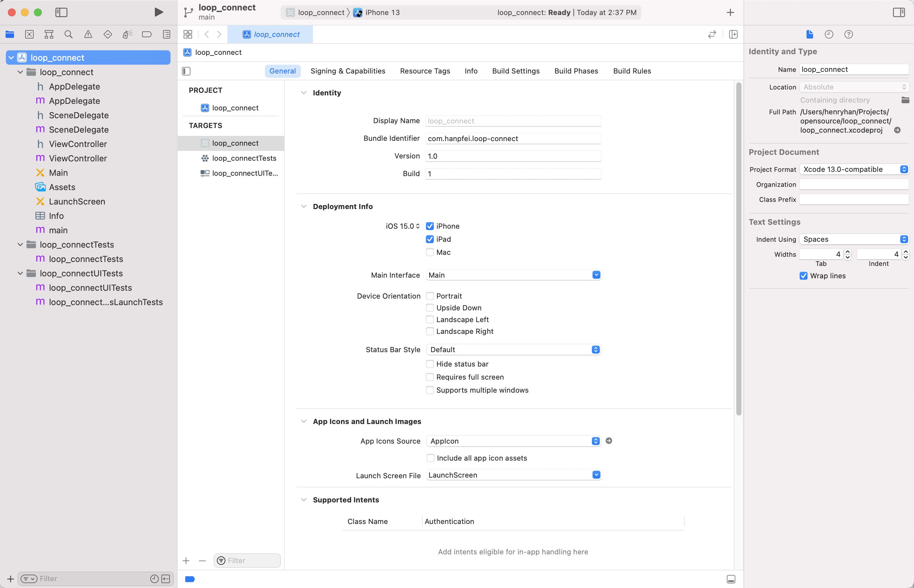Image resolution: width=914 pixels, height=588 pixels.
Task: Check Include all app icon assets
Action: (430, 458)
